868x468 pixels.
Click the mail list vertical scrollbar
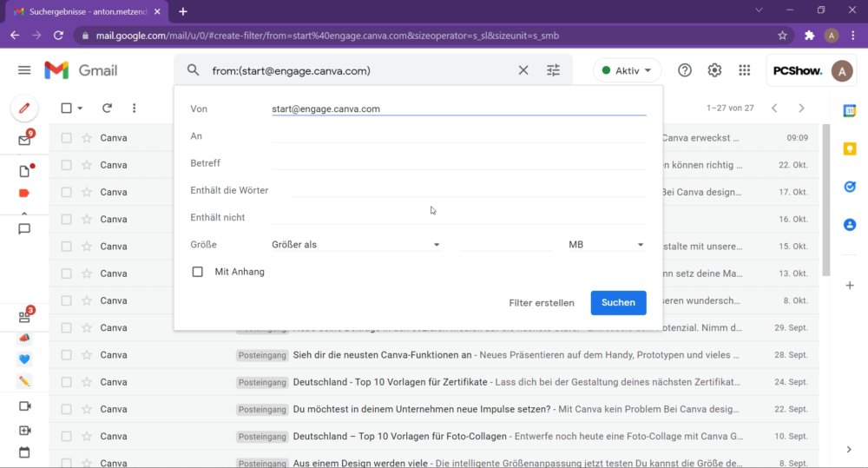pos(826,200)
